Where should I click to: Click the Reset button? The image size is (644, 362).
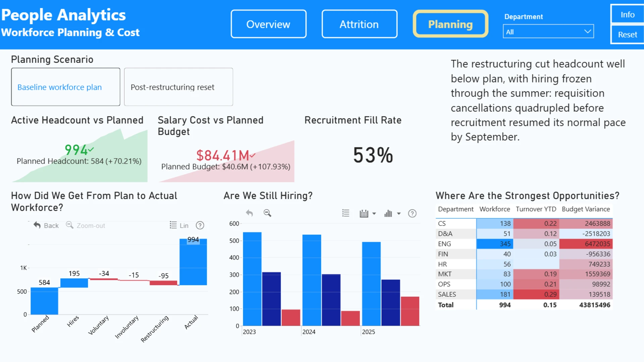627,35
